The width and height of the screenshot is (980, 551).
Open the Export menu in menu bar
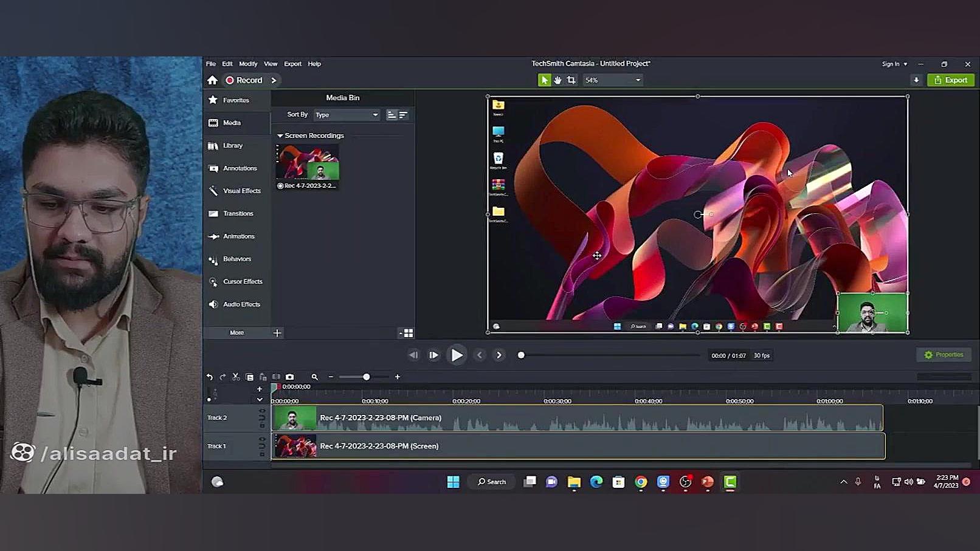[292, 64]
